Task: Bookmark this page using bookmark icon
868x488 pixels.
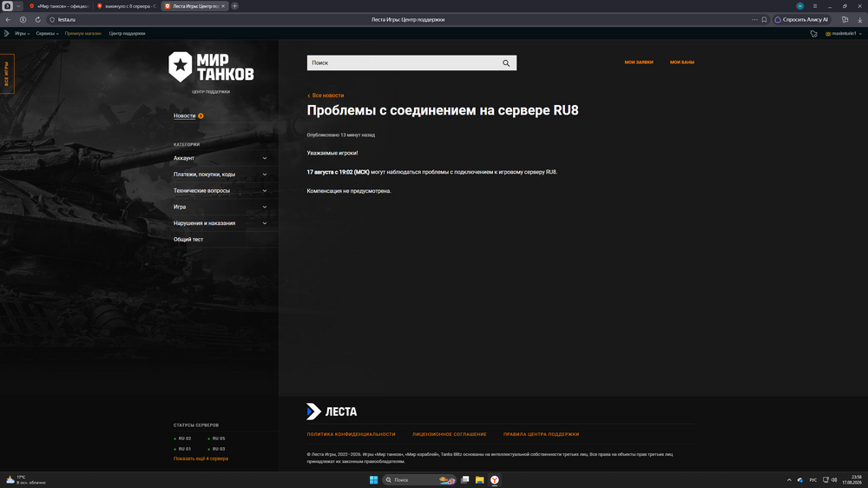Action: (x=764, y=19)
